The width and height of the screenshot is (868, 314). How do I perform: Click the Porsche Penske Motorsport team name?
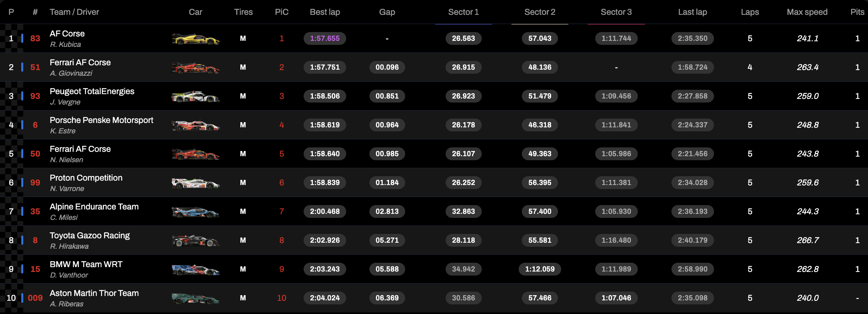click(101, 120)
